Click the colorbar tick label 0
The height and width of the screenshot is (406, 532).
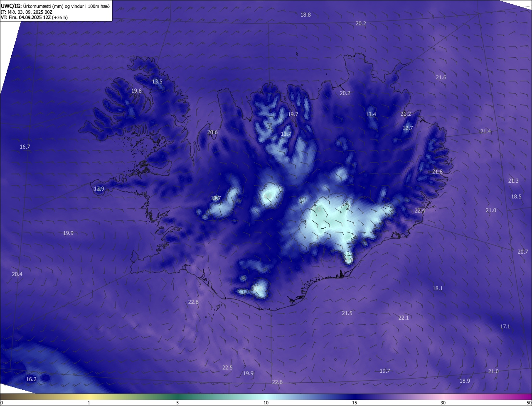click(2, 403)
